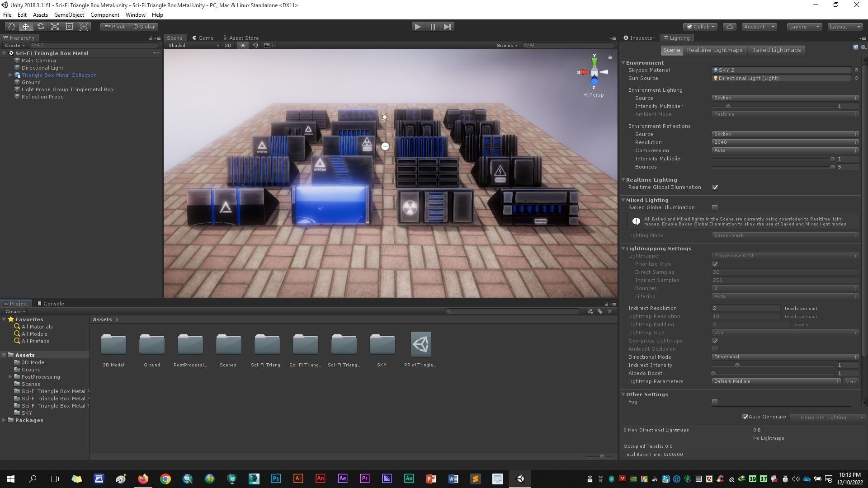Select the Rotate tool icon

coord(40,27)
